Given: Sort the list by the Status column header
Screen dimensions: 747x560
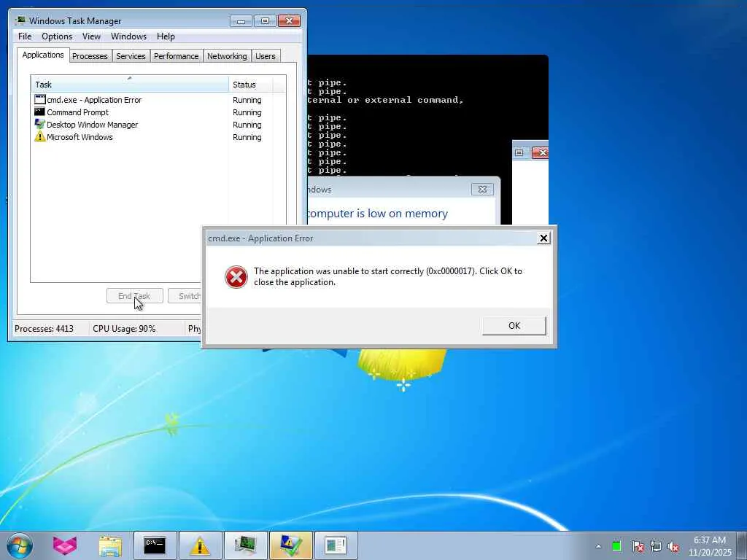Looking at the screenshot, I should (251, 85).
